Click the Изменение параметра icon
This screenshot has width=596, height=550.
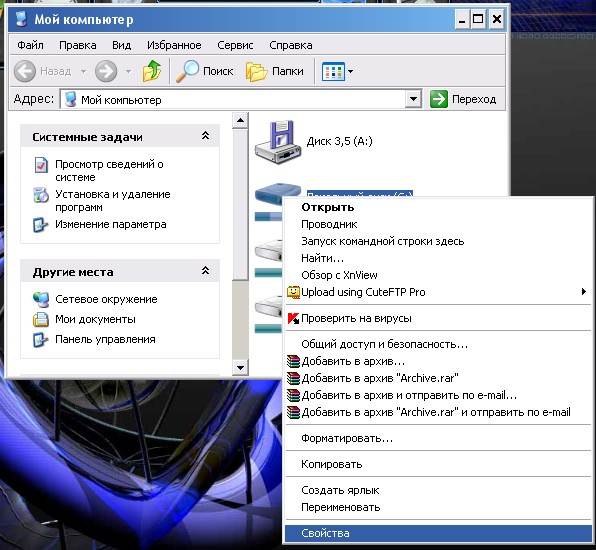(41, 225)
